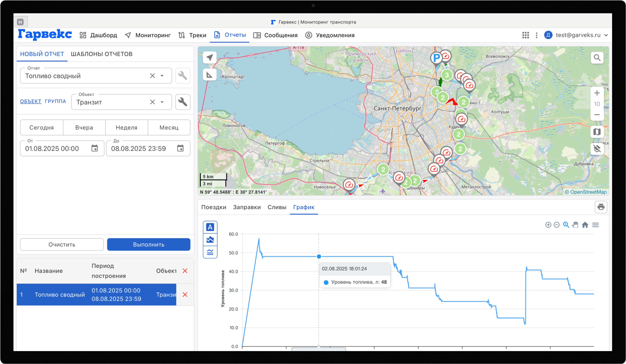Switch to the Заправки tab
The width and height of the screenshot is (626, 364).
point(246,207)
